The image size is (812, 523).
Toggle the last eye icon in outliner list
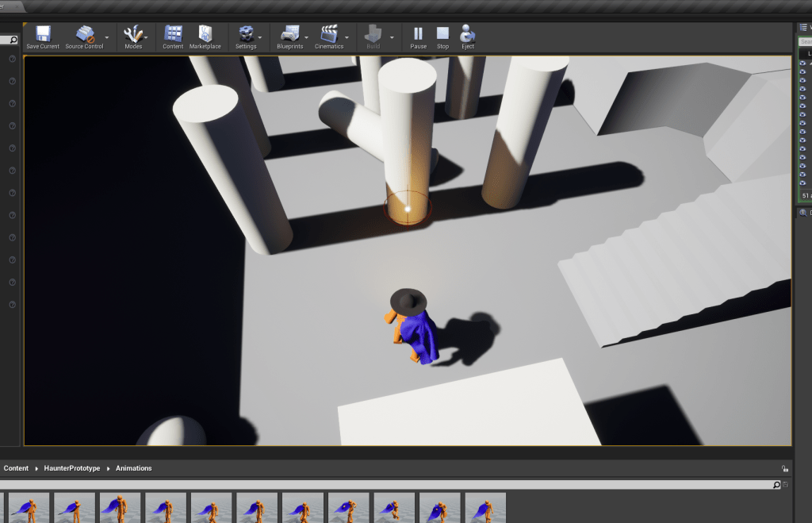point(802,183)
